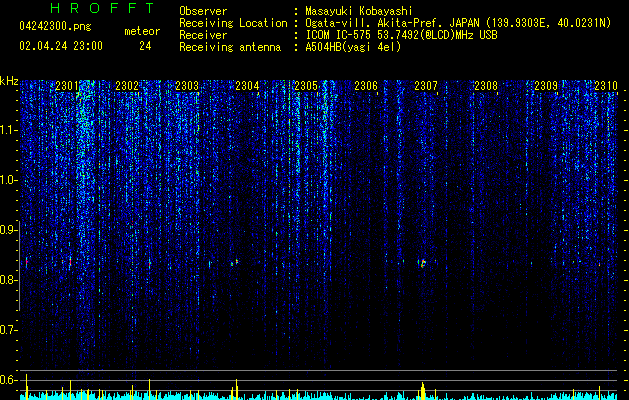Image resolution: width=629 pixels, height=400 pixels.
Task: Click the 2303 time marker
Action: click(x=187, y=86)
